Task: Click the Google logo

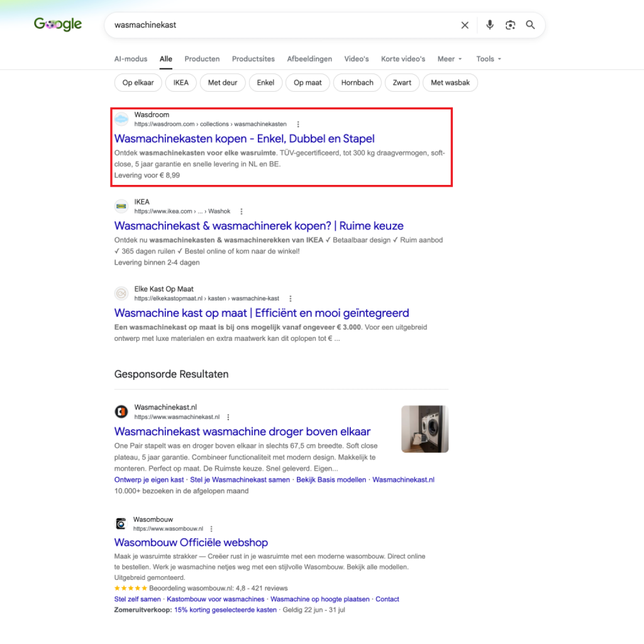Action: (58, 25)
